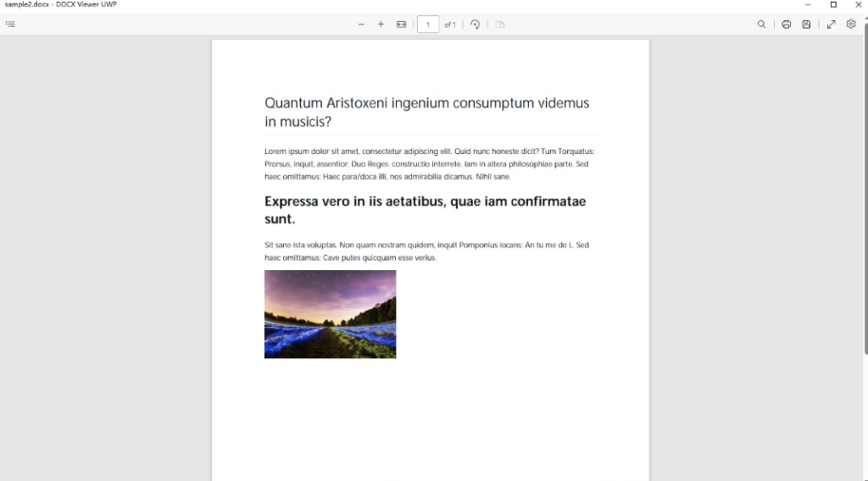
Task: Click the vertical scrollbar thumb
Action: [x=865, y=188]
